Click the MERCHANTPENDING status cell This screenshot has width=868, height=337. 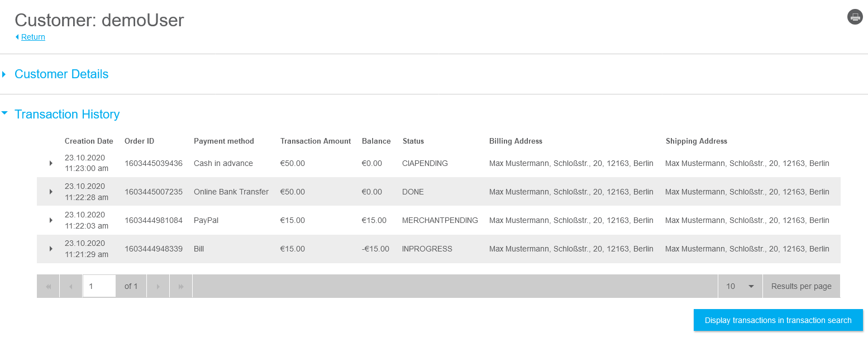(x=440, y=220)
